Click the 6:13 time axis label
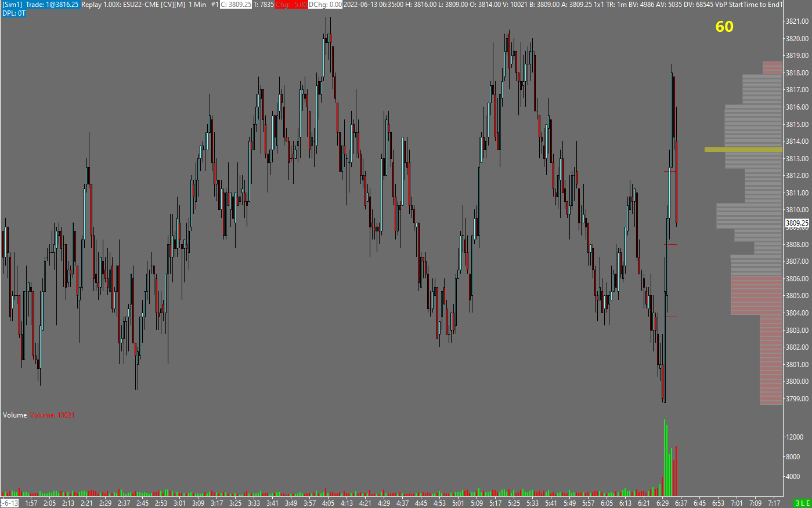 pyautogui.click(x=626, y=503)
